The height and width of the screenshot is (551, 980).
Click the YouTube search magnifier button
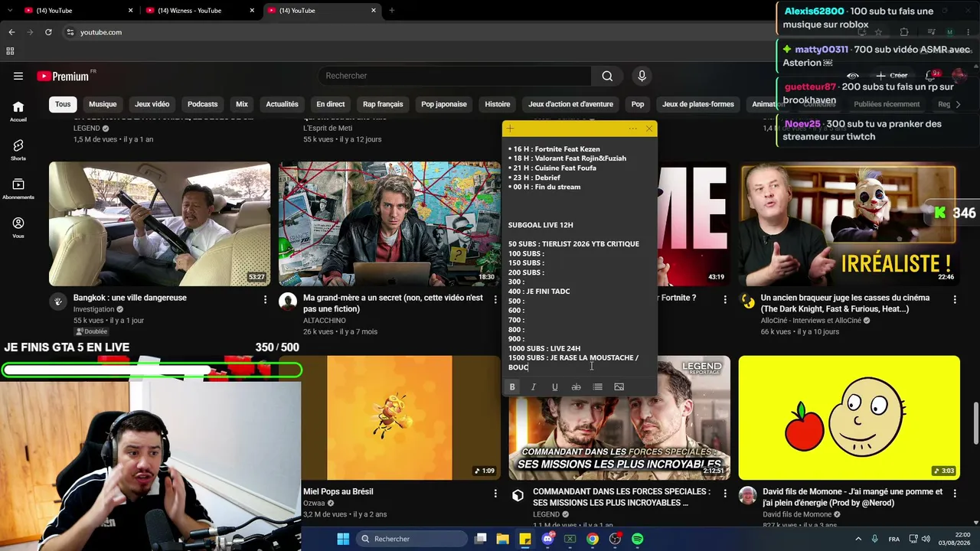pos(607,76)
